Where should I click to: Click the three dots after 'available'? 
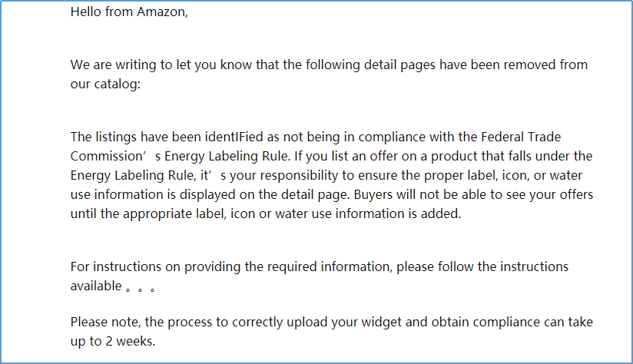point(141,289)
